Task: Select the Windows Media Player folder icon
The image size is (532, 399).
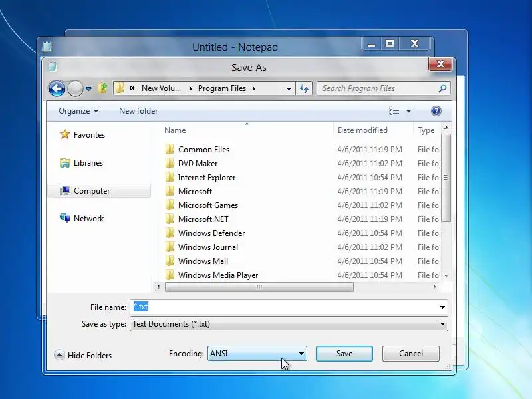Action: [170, 275]
